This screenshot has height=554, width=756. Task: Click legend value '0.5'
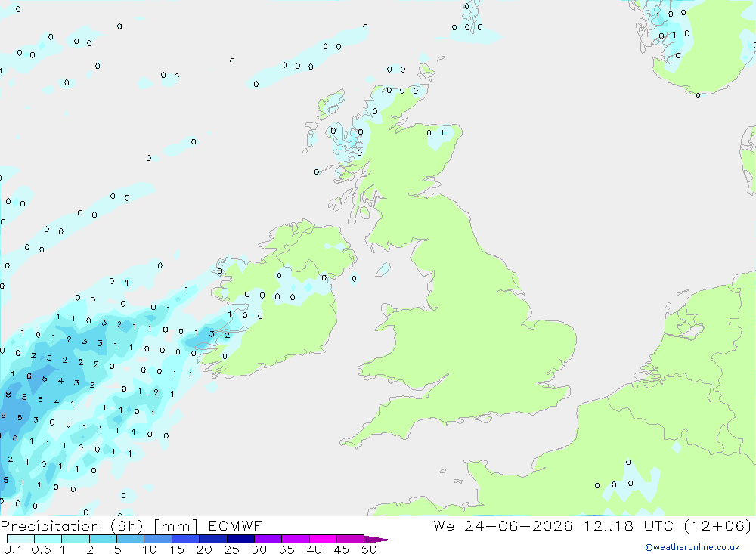41,549
